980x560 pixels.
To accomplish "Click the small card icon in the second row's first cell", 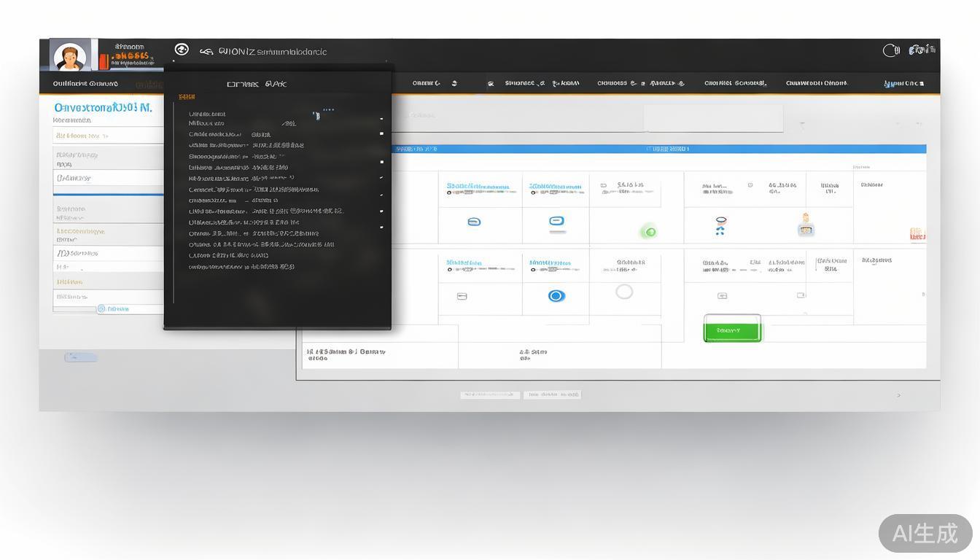I will tap(462, 296).
